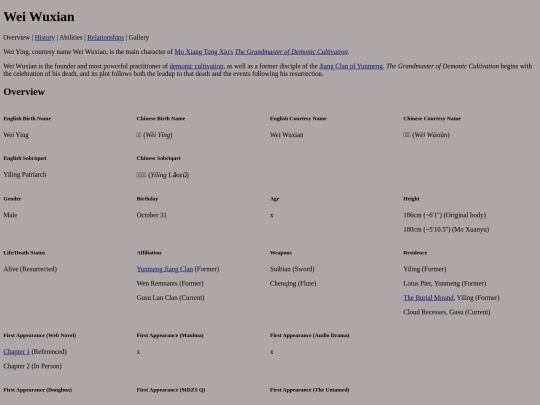
Task: Click the Wei Ying birth name value
Action: [16, 135]
